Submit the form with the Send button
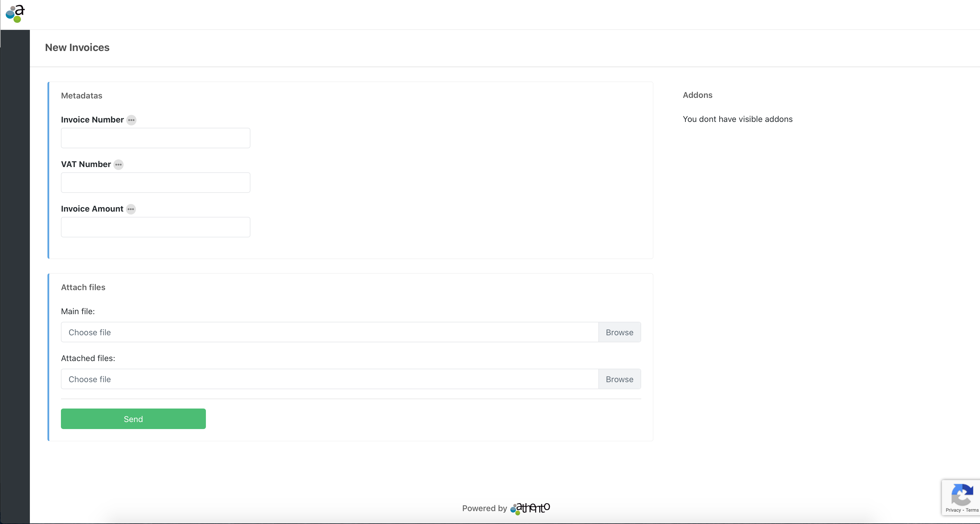 tap(133, 418)
